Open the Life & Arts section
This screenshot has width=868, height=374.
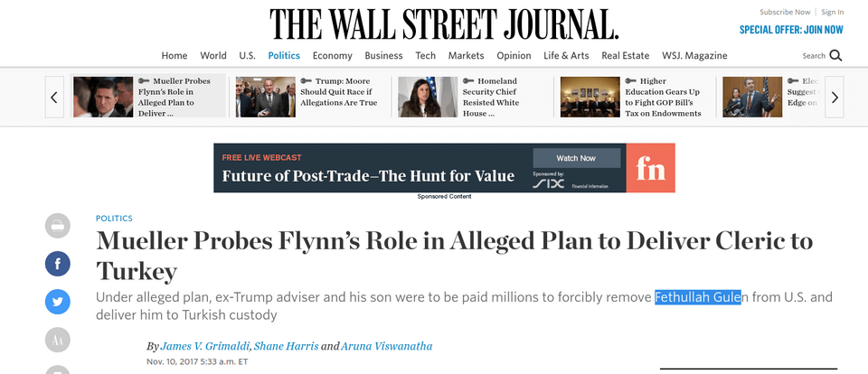point(566,55)
